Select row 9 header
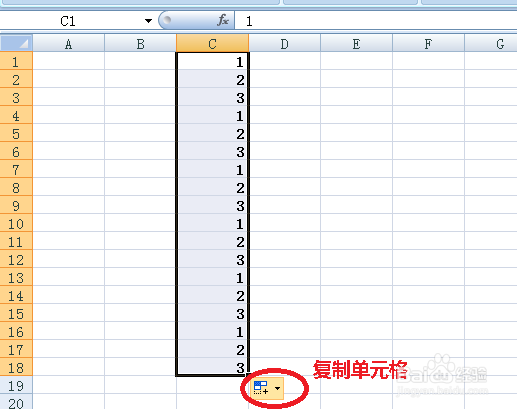This screenshot has height=409, width=517. (16, 205)
